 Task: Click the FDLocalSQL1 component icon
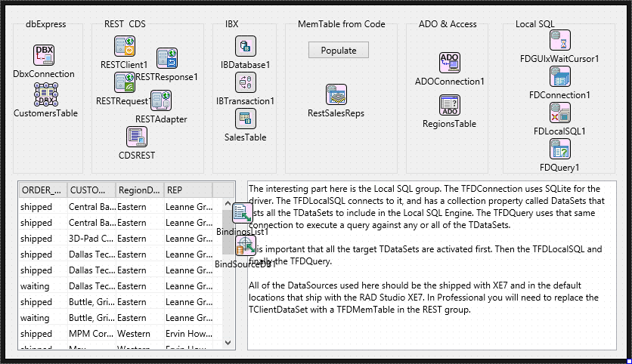[x=560, y=113]
